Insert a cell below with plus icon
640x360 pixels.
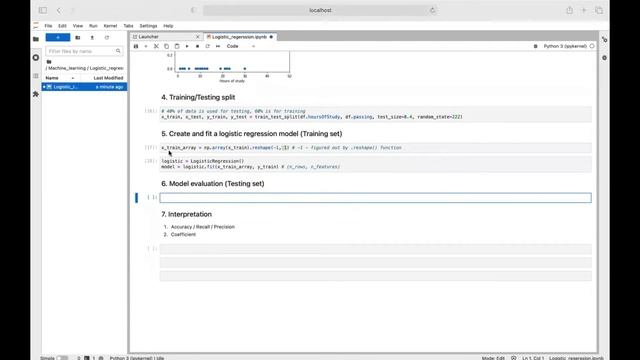point(146,46)
